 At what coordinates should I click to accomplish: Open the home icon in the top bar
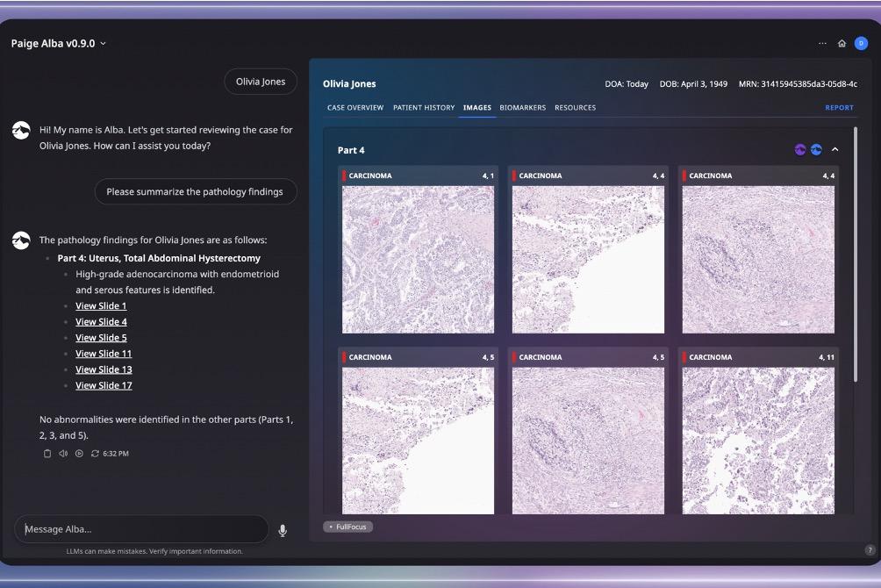(842, 42)
